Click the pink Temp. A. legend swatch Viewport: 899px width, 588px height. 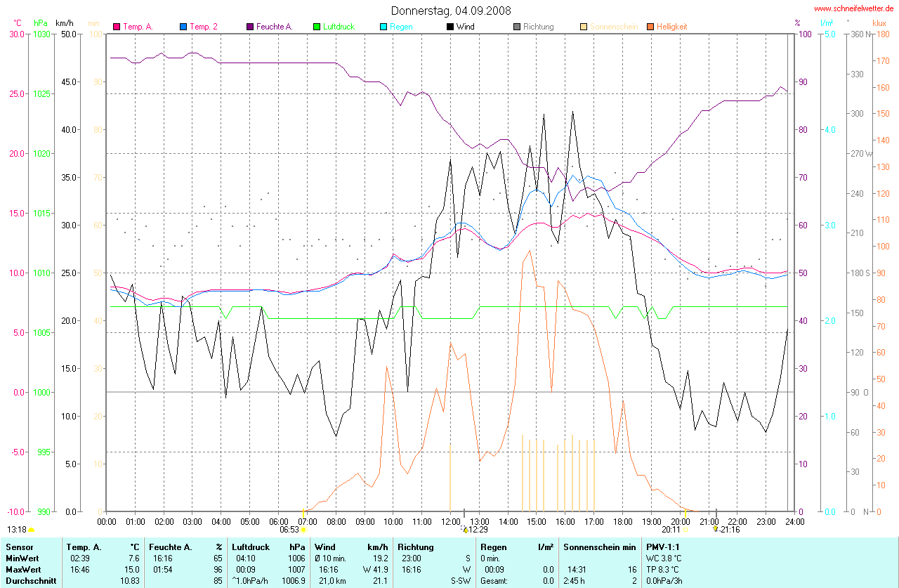click(117, 27)
